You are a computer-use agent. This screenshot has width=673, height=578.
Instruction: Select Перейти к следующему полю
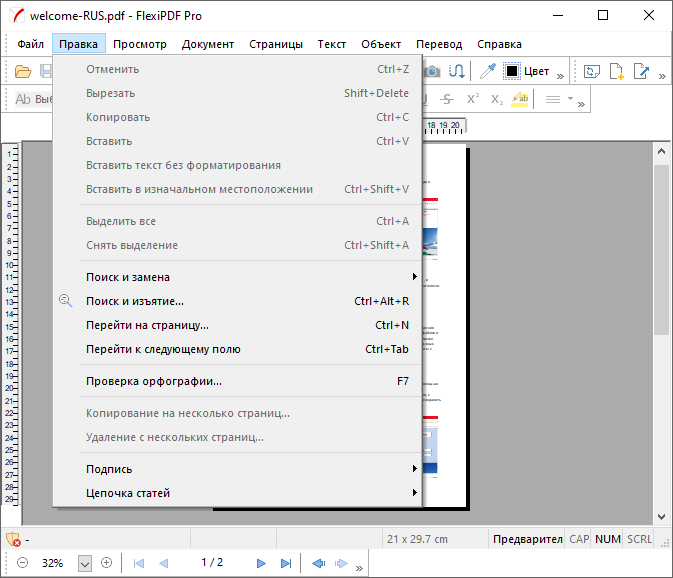(238, 349)
